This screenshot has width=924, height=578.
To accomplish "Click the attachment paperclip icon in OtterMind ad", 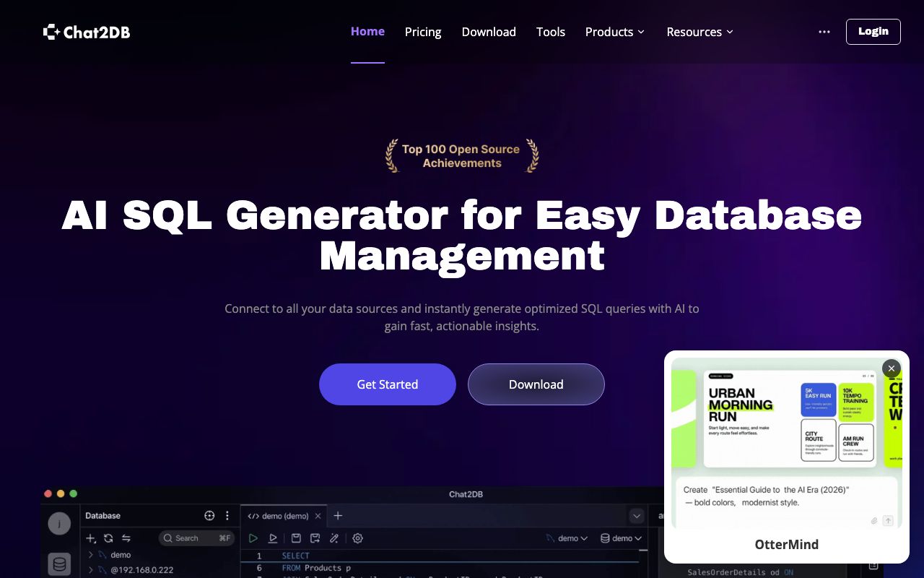I will tap(874, 520).
